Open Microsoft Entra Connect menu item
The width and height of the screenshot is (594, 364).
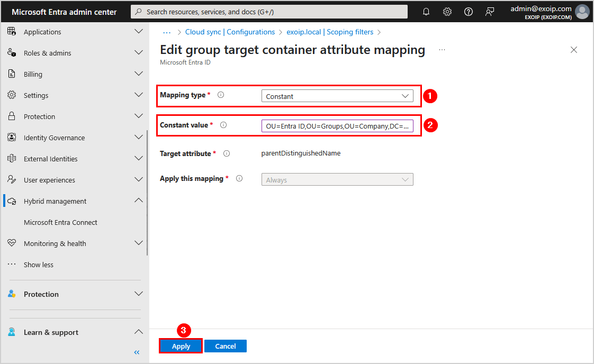point(60,222)
